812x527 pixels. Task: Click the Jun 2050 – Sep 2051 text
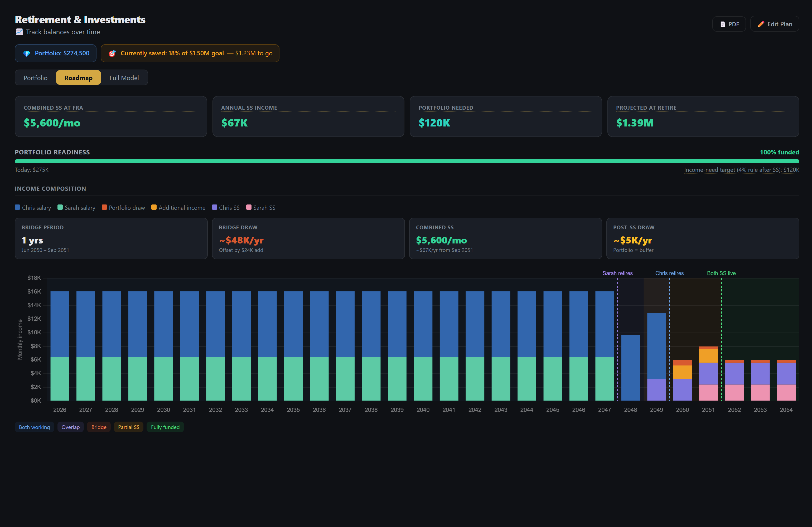45,250
